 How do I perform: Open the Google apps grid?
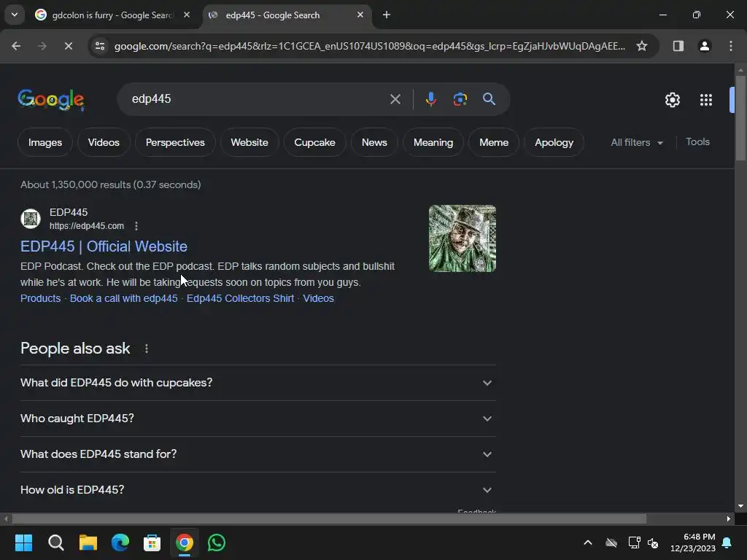705,99
